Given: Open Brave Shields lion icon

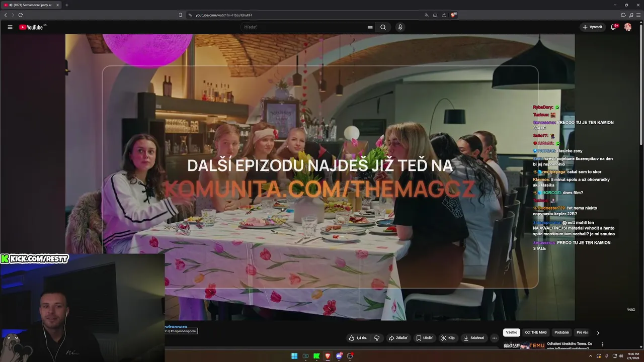Looking at the screenshot, I should pyautogui.click(x=453, y=15).
